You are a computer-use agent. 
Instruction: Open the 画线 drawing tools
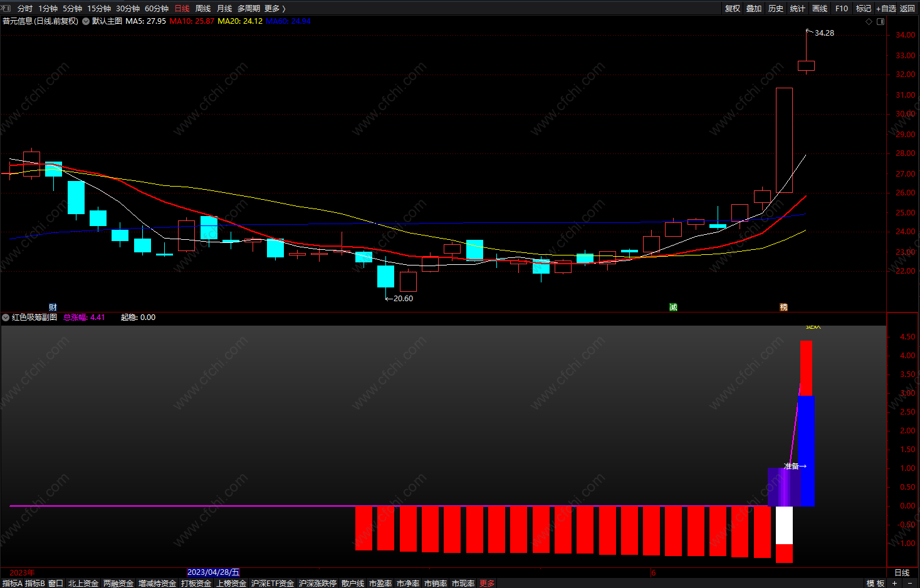(x=820, y=8)
